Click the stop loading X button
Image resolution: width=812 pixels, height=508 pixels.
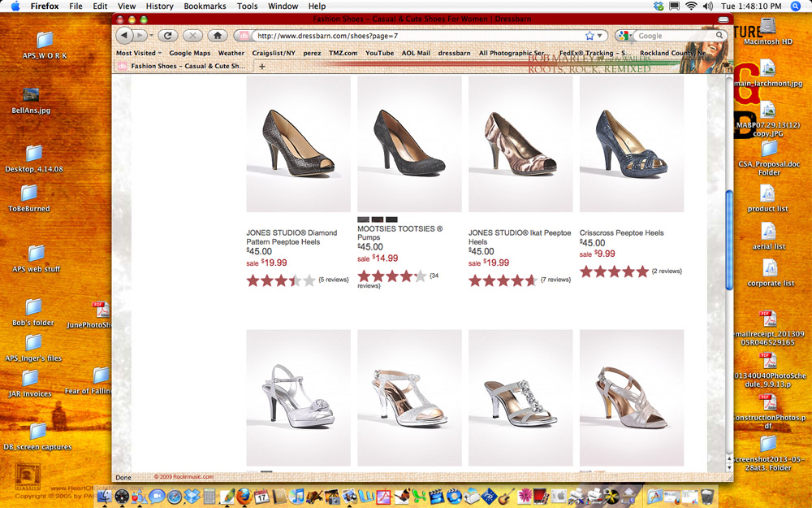click(x=192, y=35)
